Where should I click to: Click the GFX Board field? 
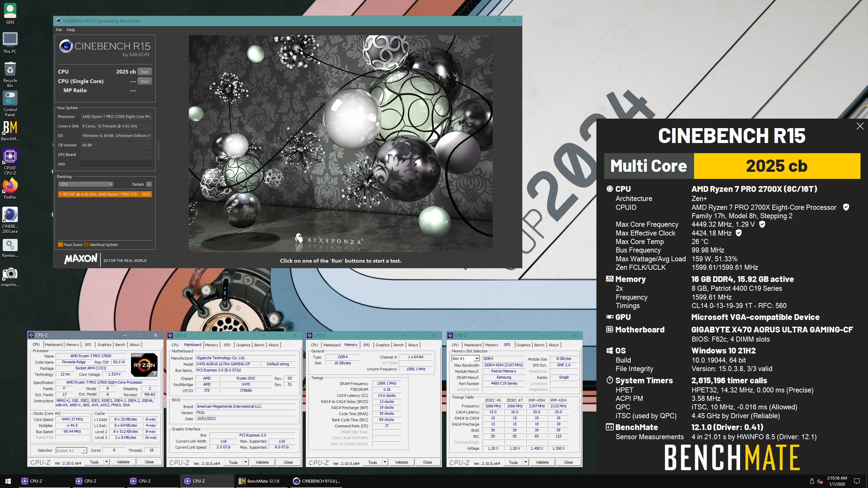click(x=116, y=155)
